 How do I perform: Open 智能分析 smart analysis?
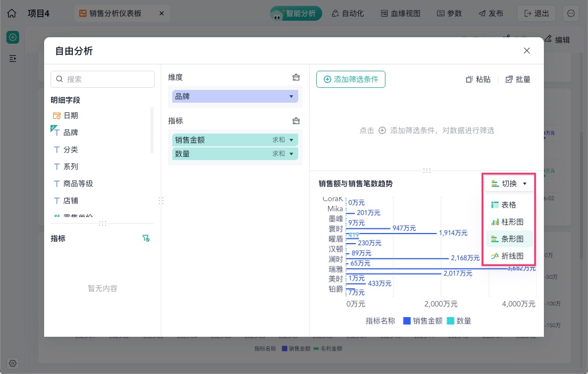296,13
